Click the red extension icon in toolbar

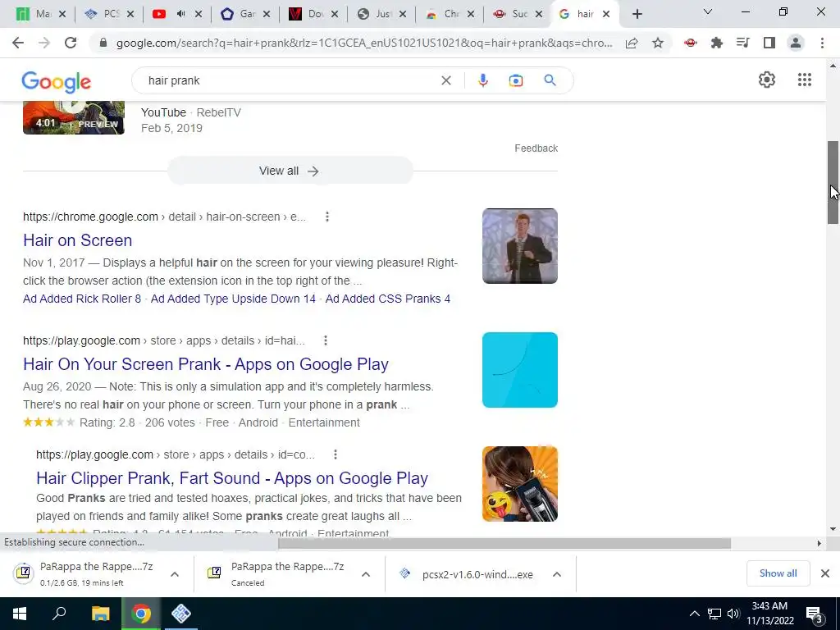coord(690,43)
